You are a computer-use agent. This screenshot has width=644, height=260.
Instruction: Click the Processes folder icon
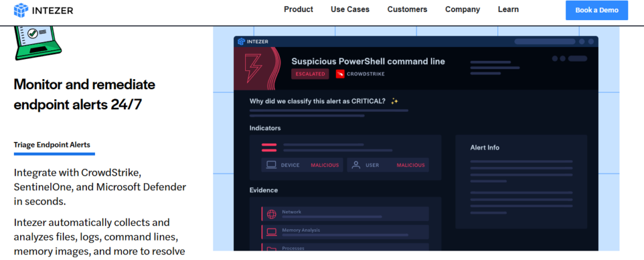(x=272, y=249)
